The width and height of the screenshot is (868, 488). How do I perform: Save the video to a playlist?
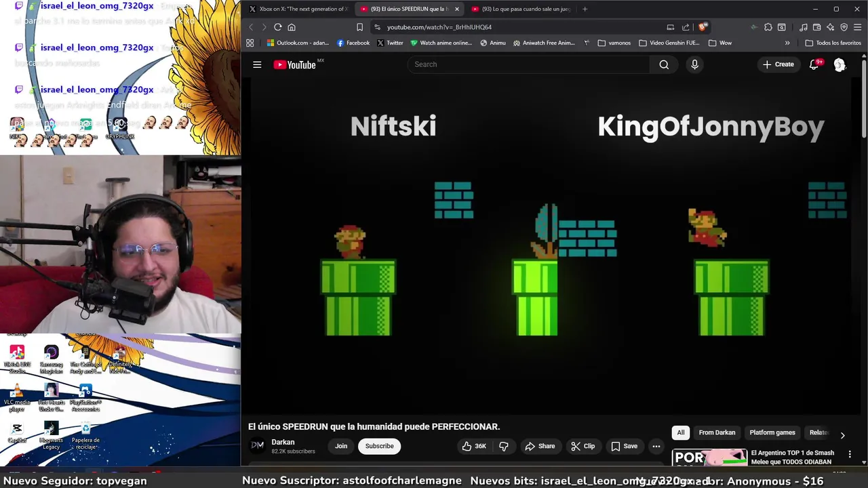[x=625, y=446]
